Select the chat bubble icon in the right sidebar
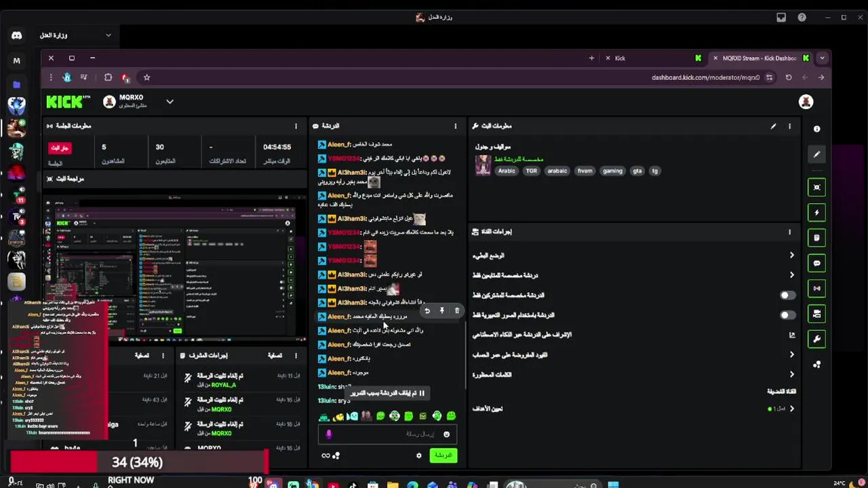 point(816,263)
